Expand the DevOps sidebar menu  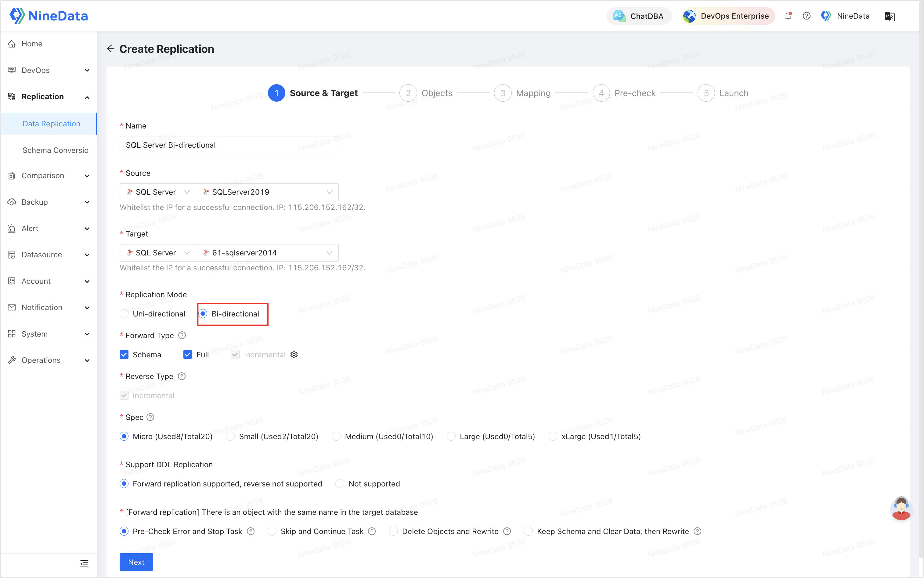tap(87, 70)
